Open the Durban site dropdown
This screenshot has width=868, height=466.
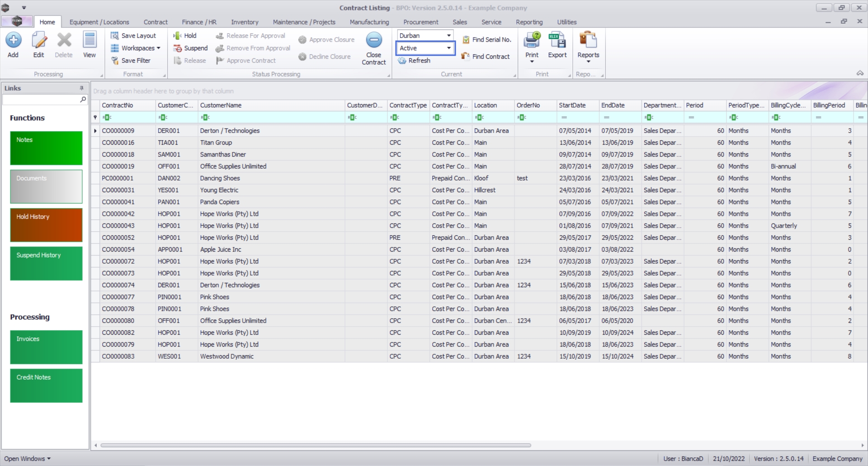(x=449, y=35)
